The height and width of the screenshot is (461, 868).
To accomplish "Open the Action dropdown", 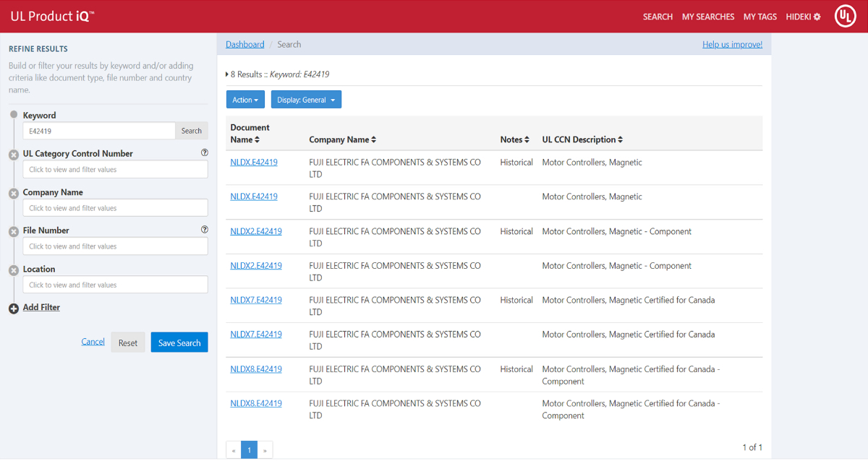I will pyautogui.click(x=245, y=100).
